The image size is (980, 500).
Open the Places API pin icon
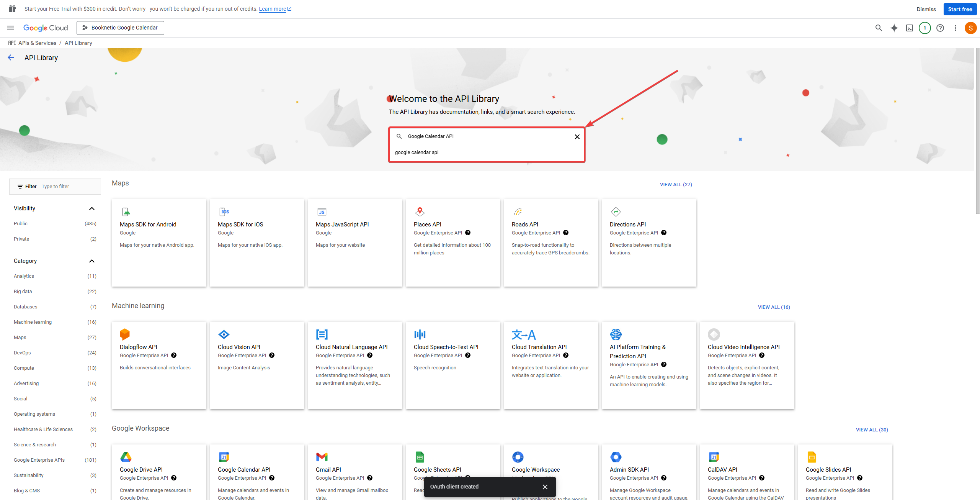(x=420, y=211)
